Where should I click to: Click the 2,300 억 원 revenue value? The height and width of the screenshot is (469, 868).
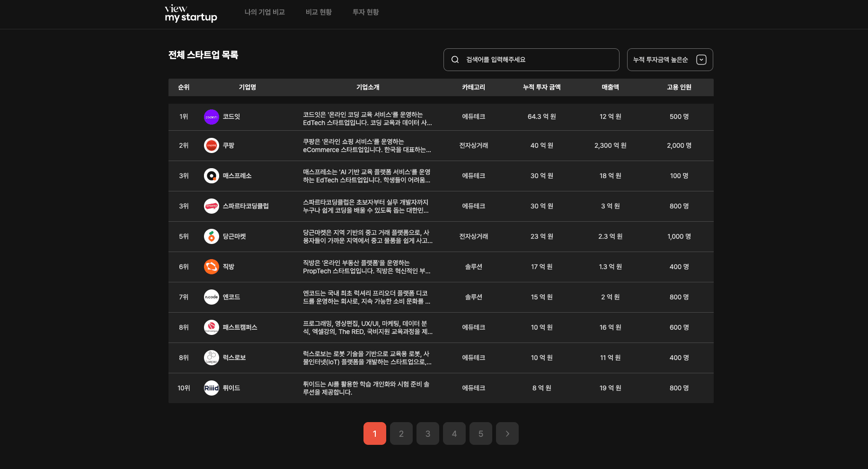click(x=611, y=145)
